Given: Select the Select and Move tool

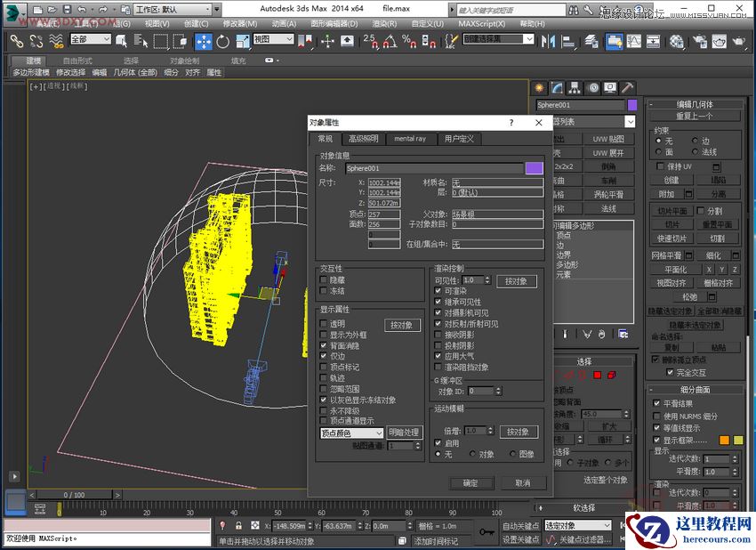Looking at the screenshot, I should (x=203, y=40).
